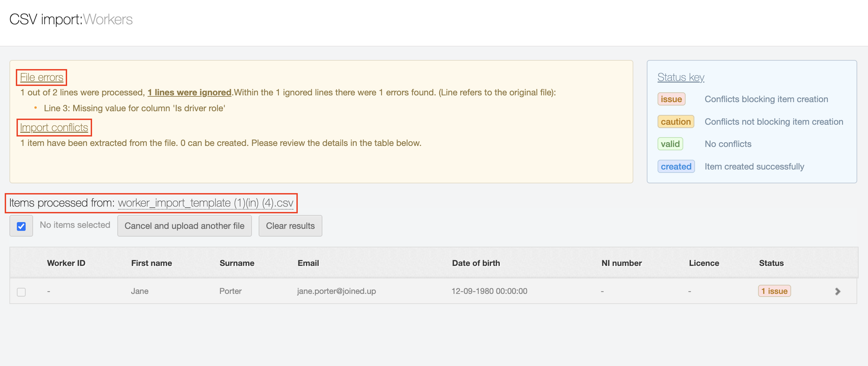Image resolution: width=868 pixels, height=366 pixels.
Task: Click the 'caution' status key badge
Action: [x=675, y=122]
